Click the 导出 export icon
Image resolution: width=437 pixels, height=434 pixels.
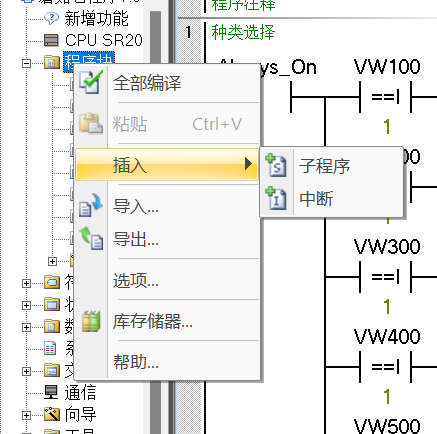pos(91,238)
